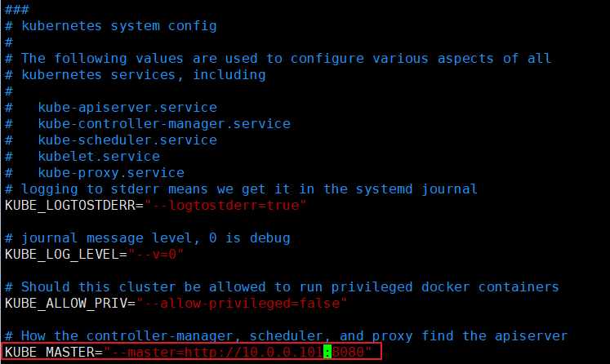Click the "Should this cluster be allowed" comment

(282, 287)
